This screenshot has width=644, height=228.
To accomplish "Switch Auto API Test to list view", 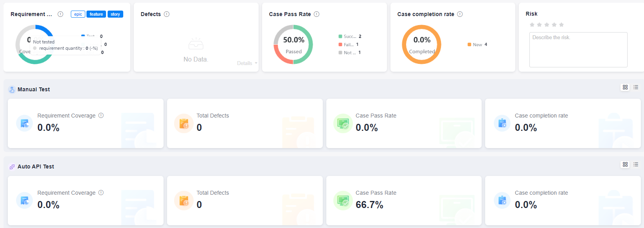I will [636, 165].
